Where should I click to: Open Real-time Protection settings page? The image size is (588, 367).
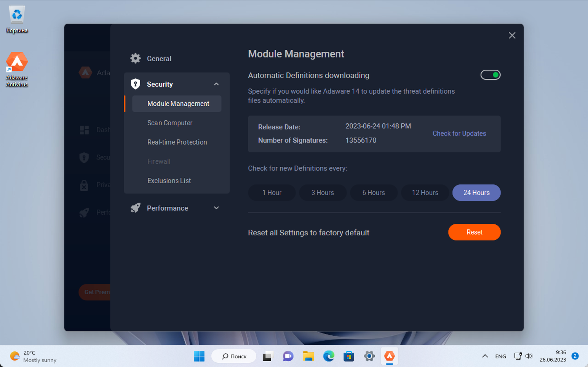pos(177,142)
